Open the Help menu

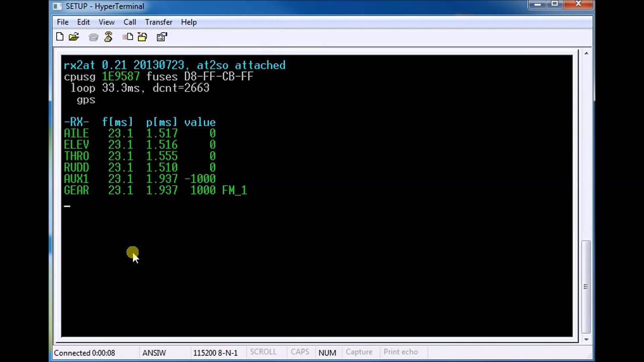(189, 22)
